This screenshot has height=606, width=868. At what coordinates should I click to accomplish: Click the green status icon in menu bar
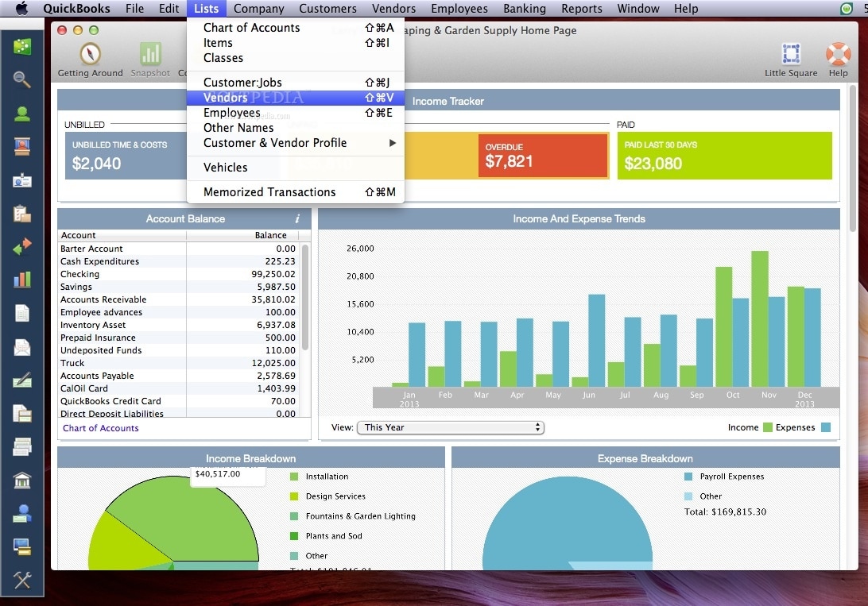point(846,8)
